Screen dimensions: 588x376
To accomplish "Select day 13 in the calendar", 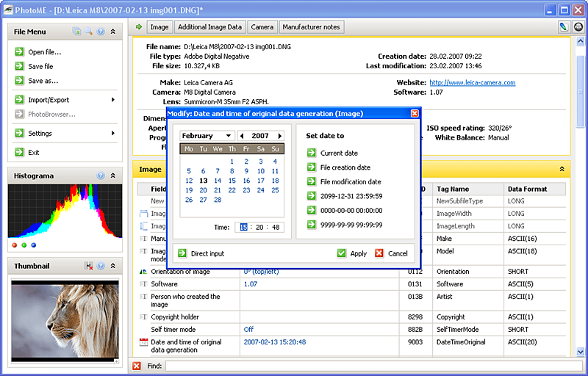I will coord(204,181).
